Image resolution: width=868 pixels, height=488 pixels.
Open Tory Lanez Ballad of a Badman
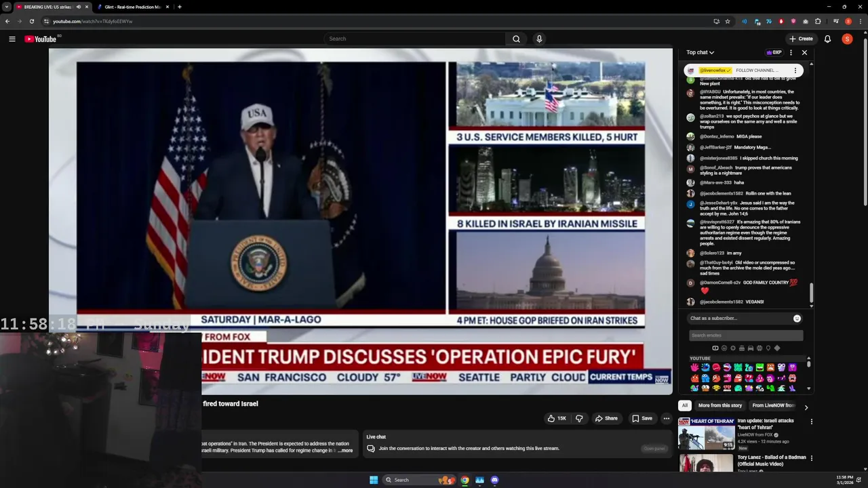pyautogui.click(x=772, y=460)
